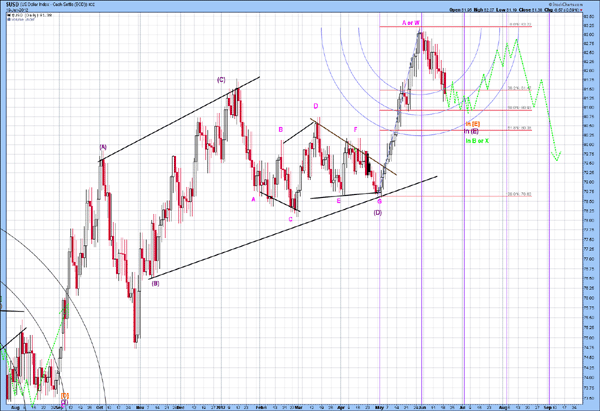
Task: Select the purple '(A)' wave label
Action: (103, 147)
